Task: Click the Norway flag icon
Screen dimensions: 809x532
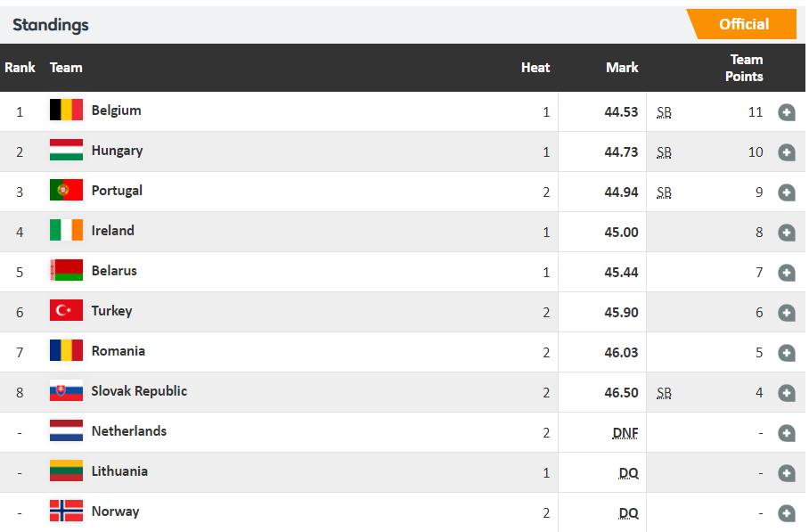Action: tap(66, 512)
